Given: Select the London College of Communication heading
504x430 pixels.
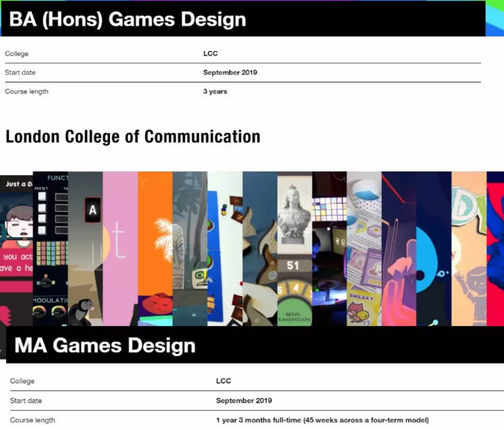Looking at the screenshot, I should (x=133, y=137).
